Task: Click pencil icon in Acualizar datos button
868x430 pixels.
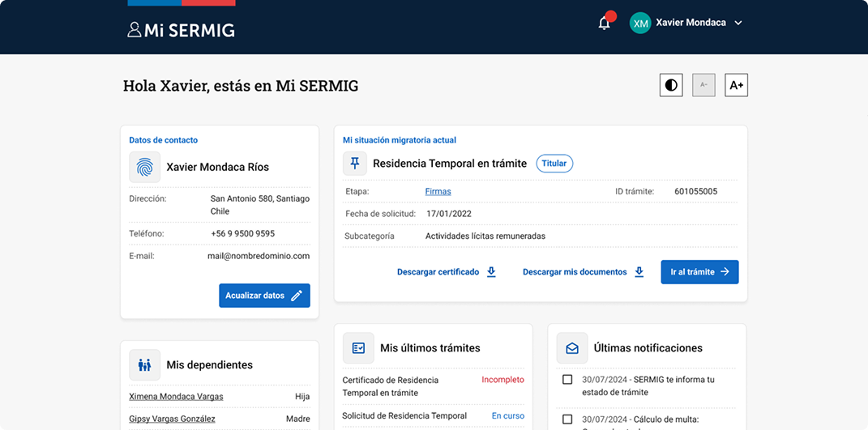Action: click(297, 296)
